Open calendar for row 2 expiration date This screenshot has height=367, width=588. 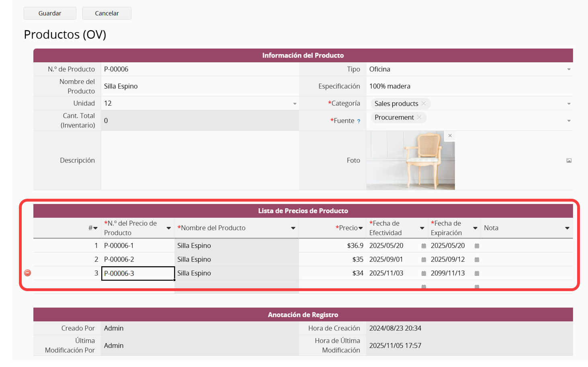[x=477, y=260]
